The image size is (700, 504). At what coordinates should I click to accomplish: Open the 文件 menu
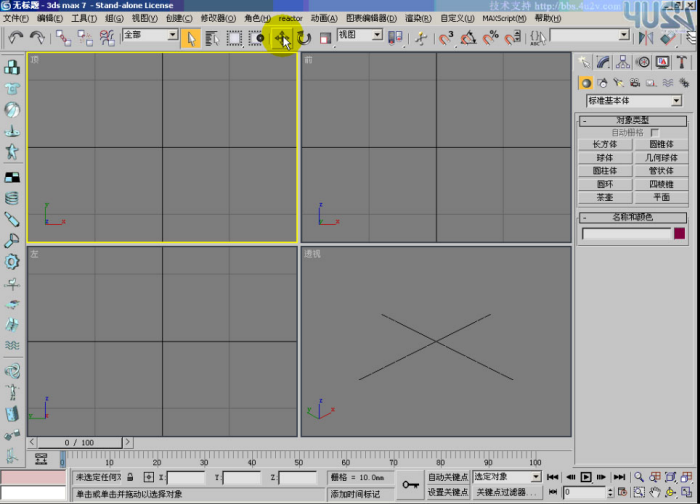pyautogui.click(x=15, y=18)
